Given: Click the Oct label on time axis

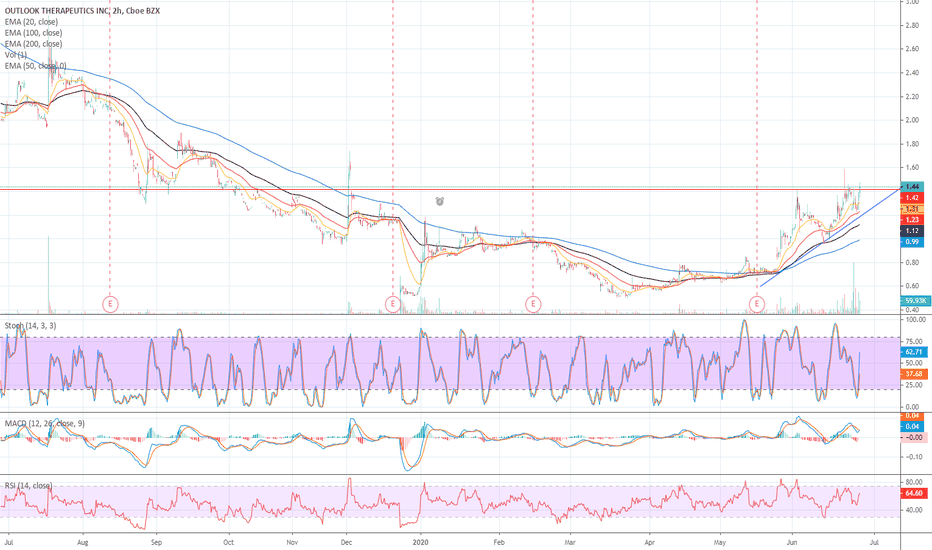Looking at the screenshot, I should point(228,542).
